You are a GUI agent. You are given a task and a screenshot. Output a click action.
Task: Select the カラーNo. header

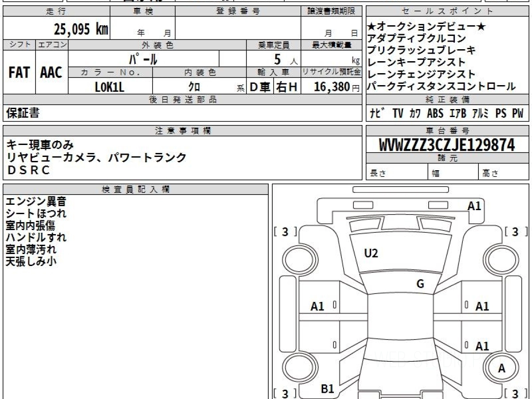click(111, 72)
